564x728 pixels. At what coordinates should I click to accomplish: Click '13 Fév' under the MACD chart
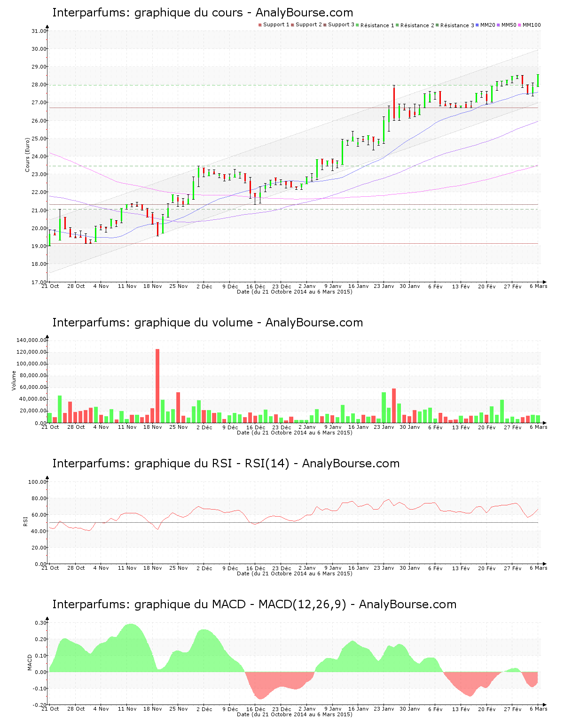pos(461,709)
